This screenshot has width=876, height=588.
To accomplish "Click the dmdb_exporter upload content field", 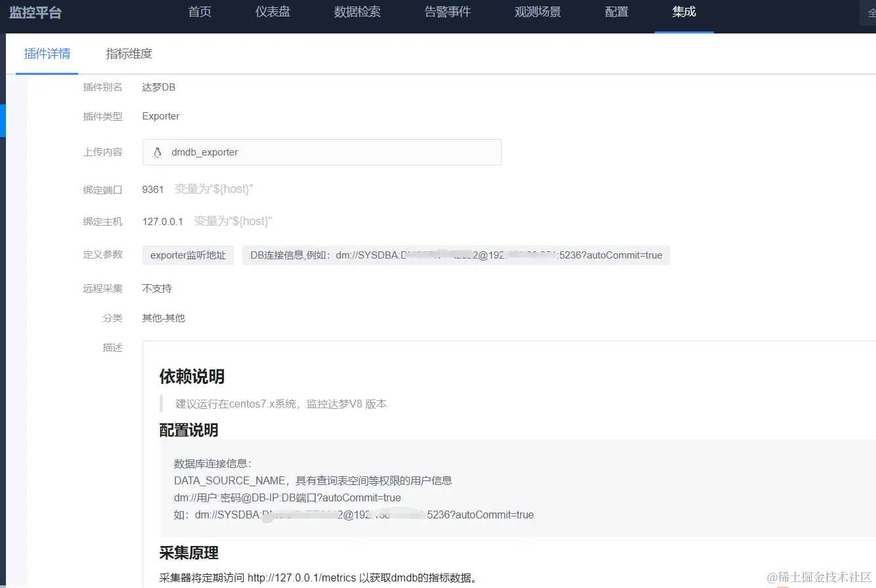I will click(322, 152).
